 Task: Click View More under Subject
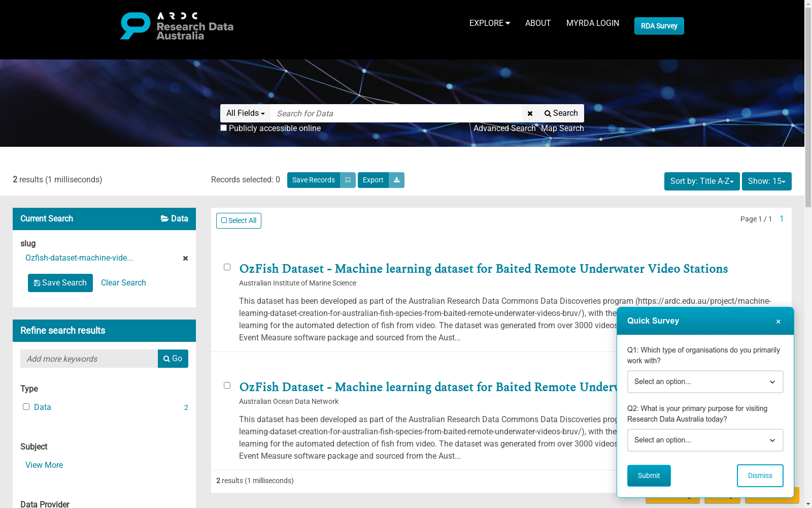coord(44,465)
